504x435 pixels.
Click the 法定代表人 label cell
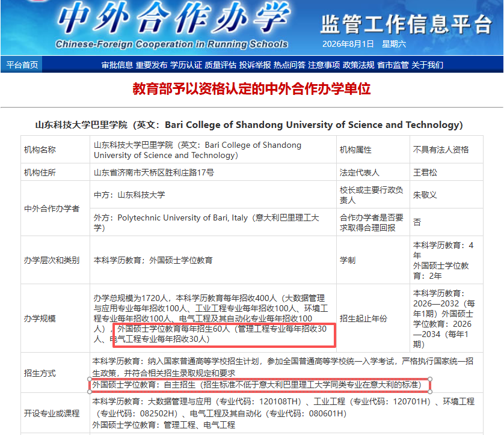[373, 172]
